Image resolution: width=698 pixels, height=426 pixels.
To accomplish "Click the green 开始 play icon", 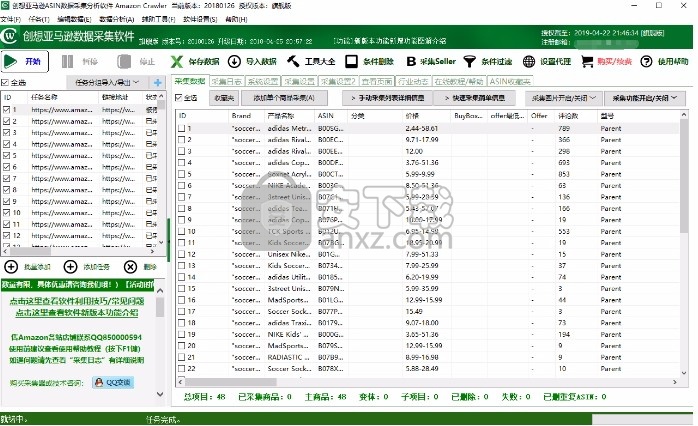I will tap(10, 61).
